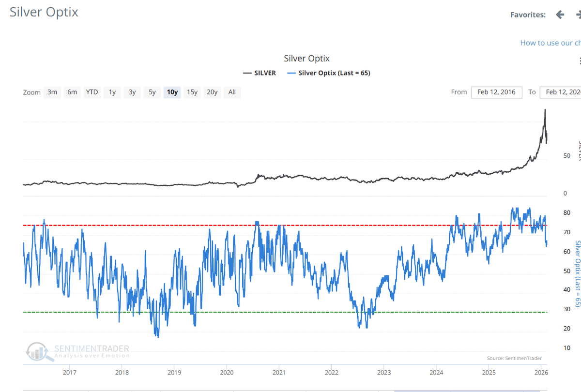Viewport: 581px width, 392px height.
Task: Show All available data range
Action: (x=232, y=92)
